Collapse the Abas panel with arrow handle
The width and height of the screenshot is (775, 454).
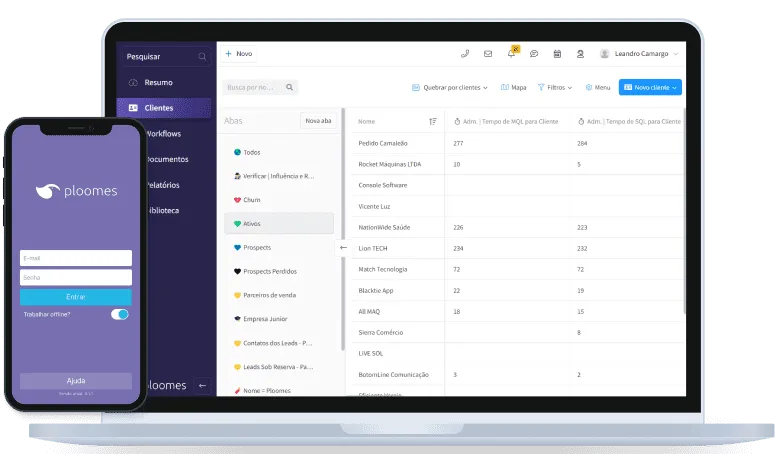tap(343, 247)
